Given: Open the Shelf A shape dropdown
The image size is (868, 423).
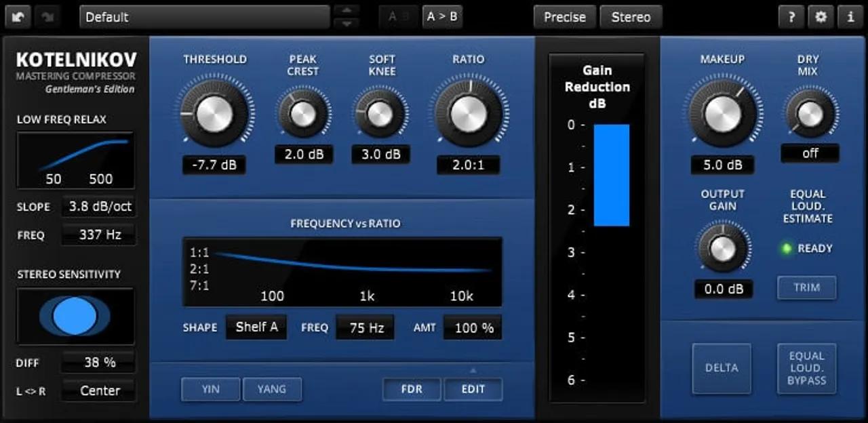Looking at the screenshot, I should (256, 327).
